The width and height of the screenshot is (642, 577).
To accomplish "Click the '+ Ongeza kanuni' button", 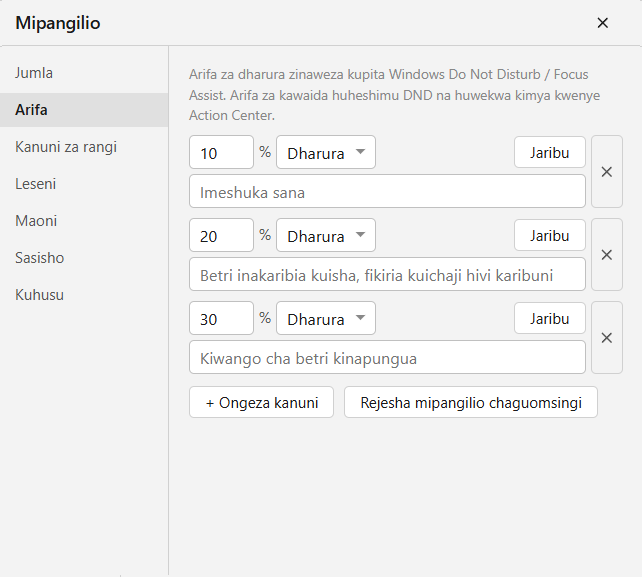I will click(x=261, y=402).
